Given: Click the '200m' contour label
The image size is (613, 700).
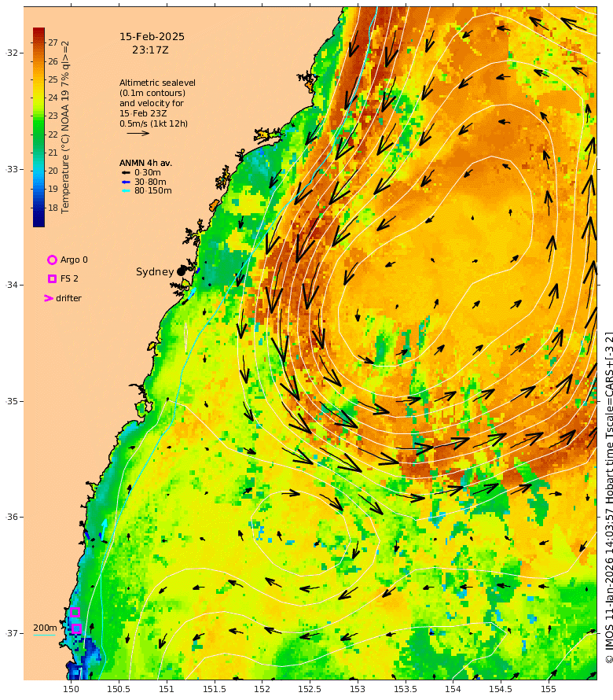Looking at the screenshot, I should (45, 628).
